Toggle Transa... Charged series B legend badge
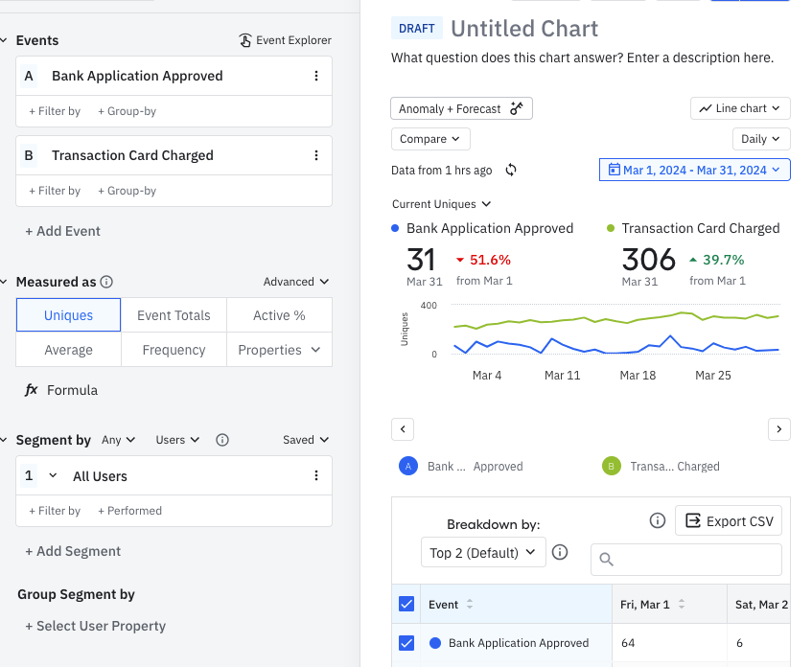Viewport: 812px width, 667px height. point(611,466)
